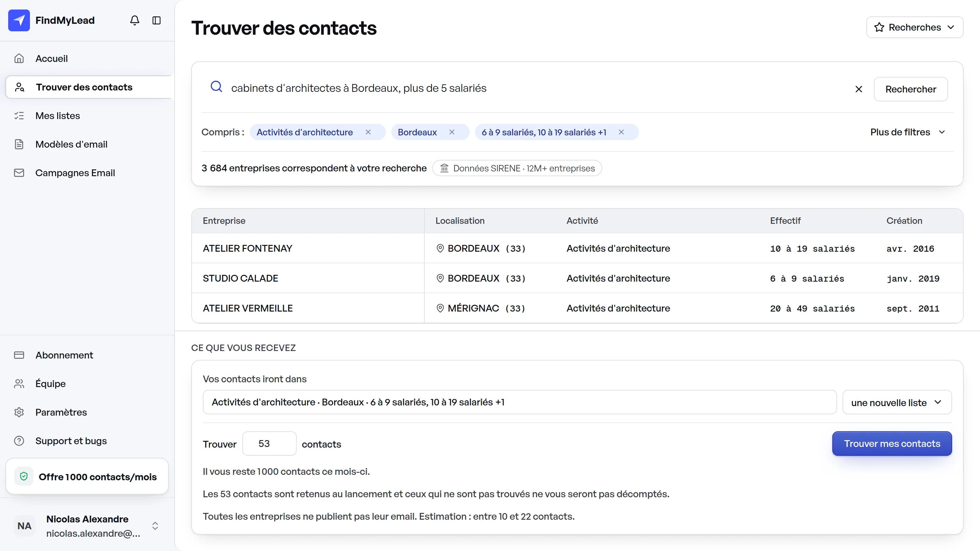Clear the search query with X icon
The width and height of the screenshot is (980, 551).
click(859, 89)
